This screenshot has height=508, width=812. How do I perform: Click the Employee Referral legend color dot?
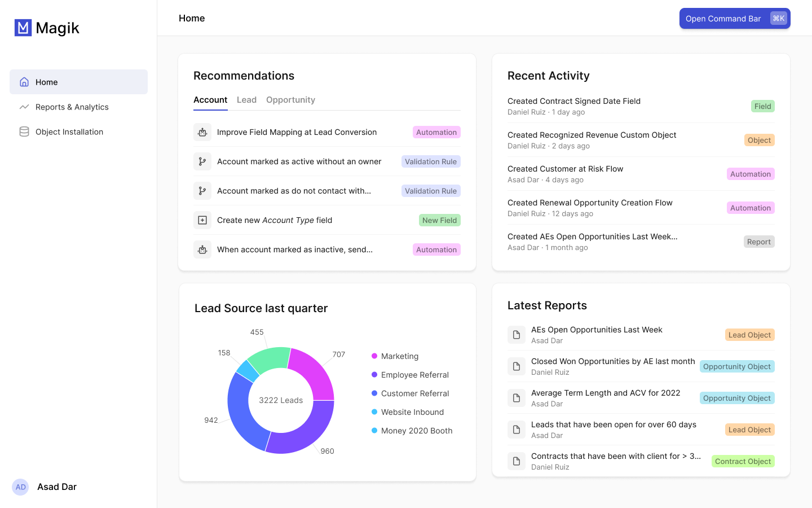pos(374,375)
